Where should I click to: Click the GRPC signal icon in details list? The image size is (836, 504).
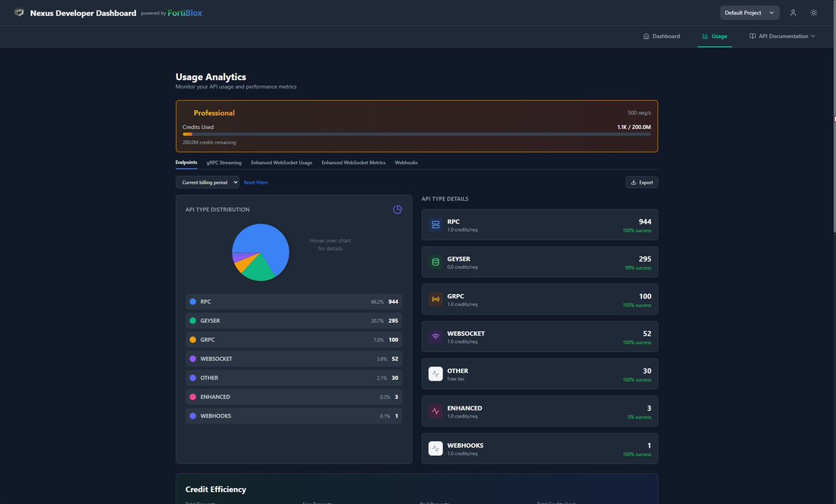click(x=433, y=298)
